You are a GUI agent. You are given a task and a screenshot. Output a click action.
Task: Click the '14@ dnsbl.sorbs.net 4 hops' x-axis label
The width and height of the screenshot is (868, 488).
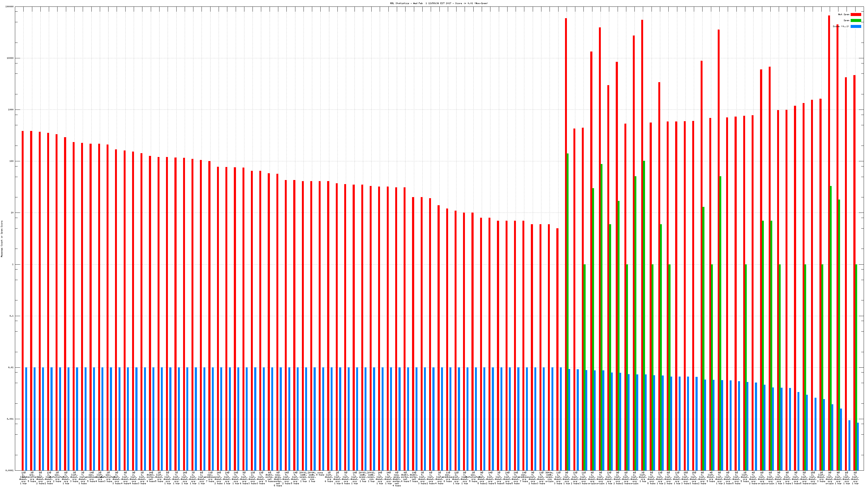[151, 477]
